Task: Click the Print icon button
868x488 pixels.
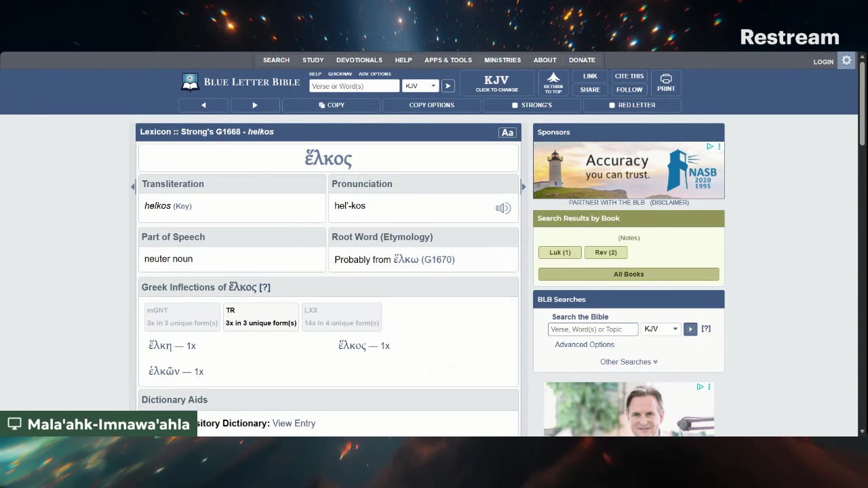Action: (x=666, y=83)
